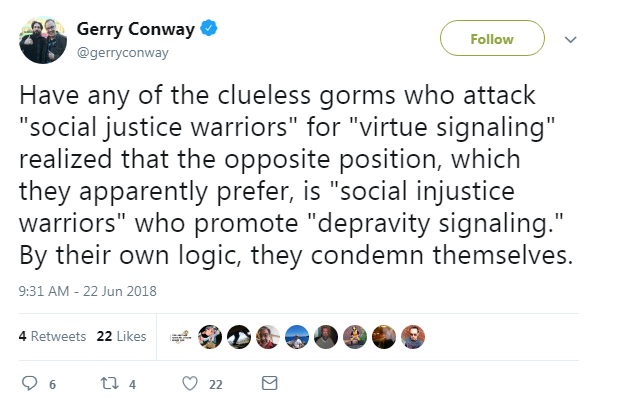View the 4 Retweets list
Viewport: 617px width, 405px height.
pyautogui.click(x=52, y=336)
